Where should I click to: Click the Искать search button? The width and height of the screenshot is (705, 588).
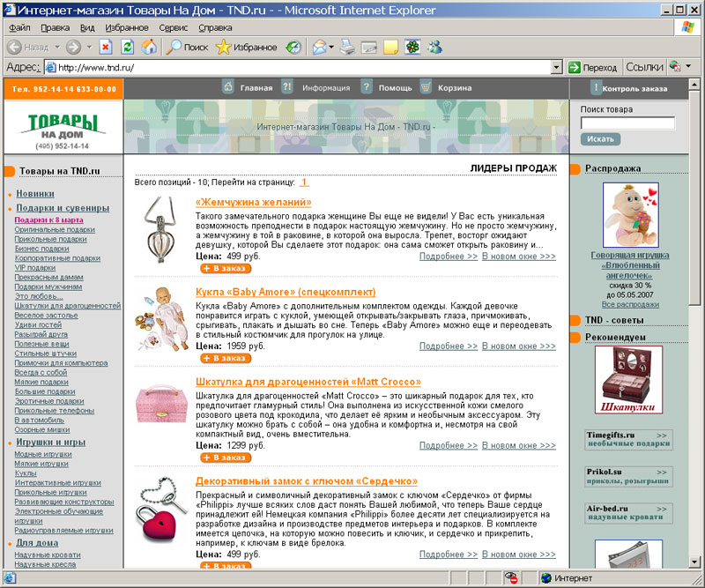pyautogui.click(x=600, y=139)
